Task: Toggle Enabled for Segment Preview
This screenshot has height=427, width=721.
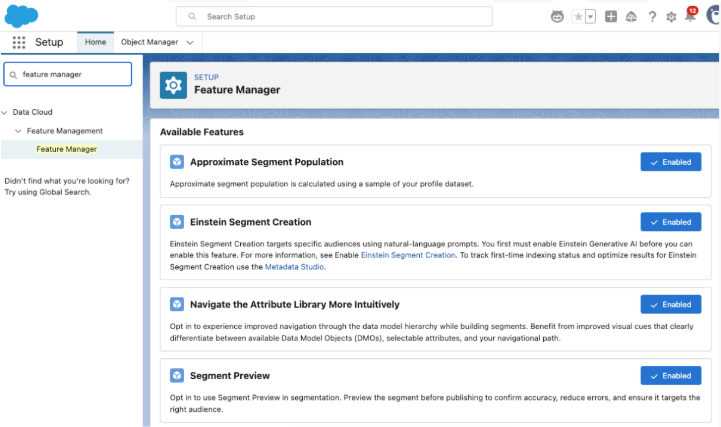Action: pos(670,376)
